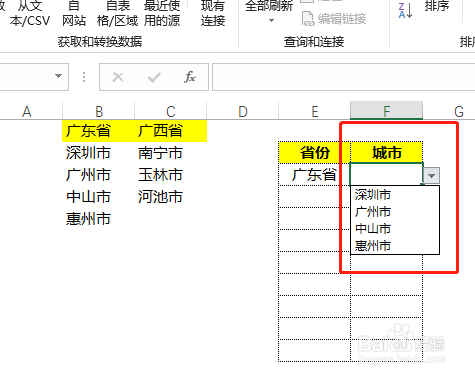Select the 广东省 header cell in column B
This screenshot has height=377, width=475.
pyautogui.click(x=98, y=131)
